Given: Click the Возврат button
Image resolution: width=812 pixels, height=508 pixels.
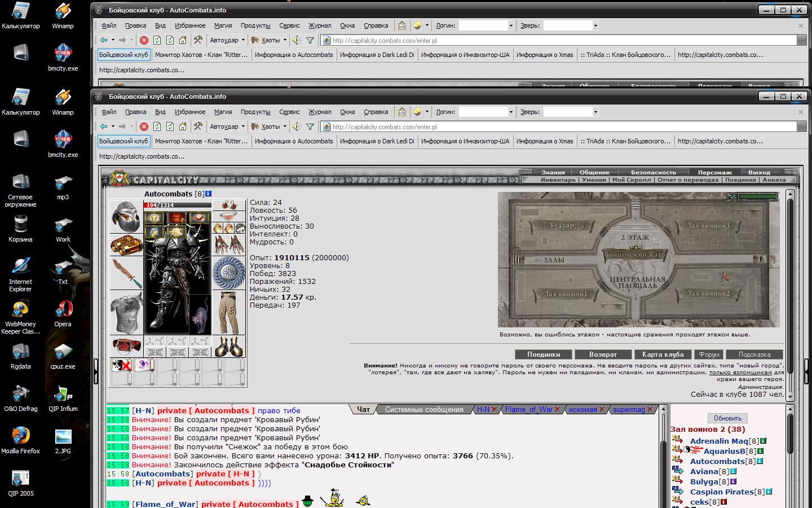Looking at the screenshot, I should click(603, 354).
